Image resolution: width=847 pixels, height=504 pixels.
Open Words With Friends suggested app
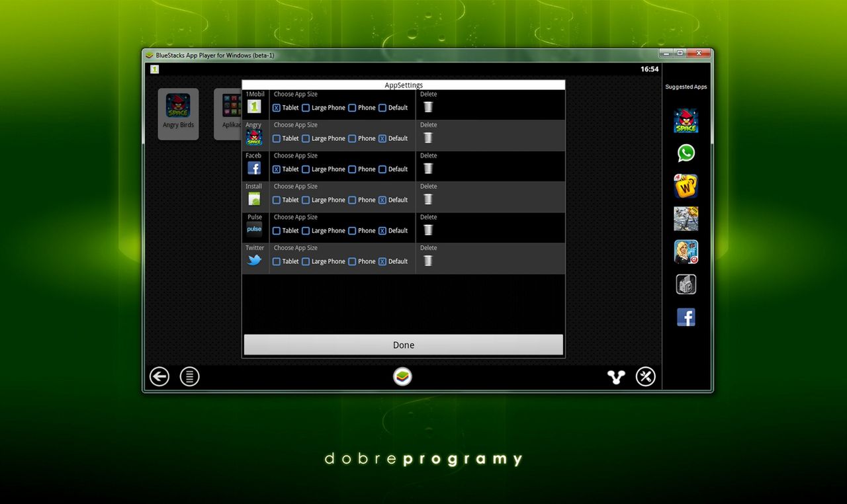(x=686, y=186)
